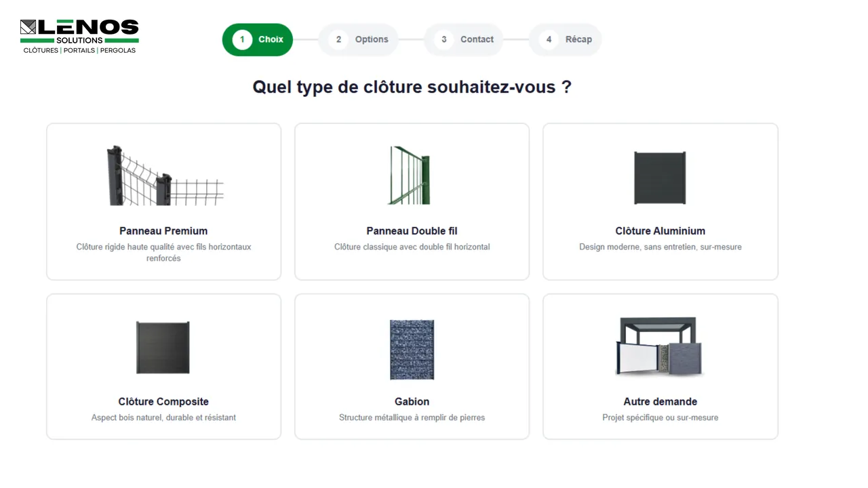Pick the Clôture Aluminium heading
Image resolution: width=868 pixels, height=488 pixels.
pyautogui.click(x=660, y=231)
